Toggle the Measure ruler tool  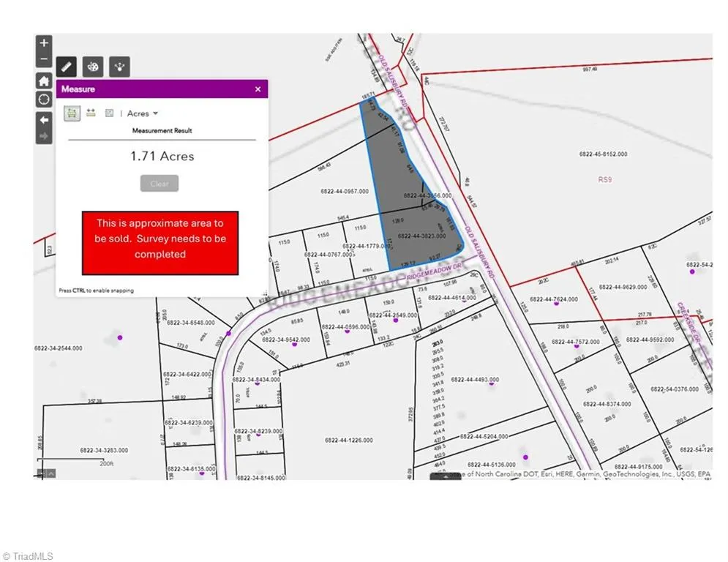(67, 67)
